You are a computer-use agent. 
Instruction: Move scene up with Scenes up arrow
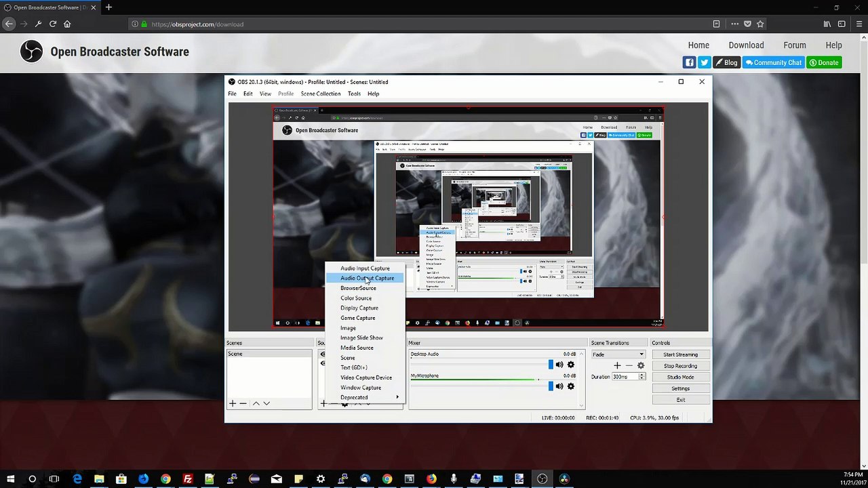click(256, 403)
